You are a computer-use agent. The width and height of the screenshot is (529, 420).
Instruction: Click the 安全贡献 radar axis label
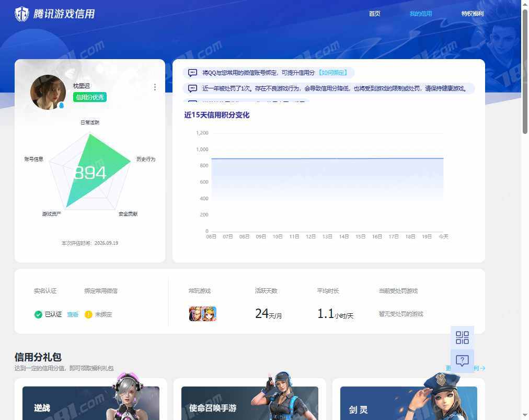pos(128,214)
